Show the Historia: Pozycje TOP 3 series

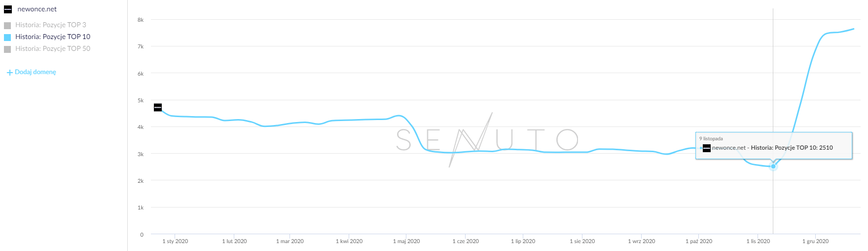click(50, 25)
